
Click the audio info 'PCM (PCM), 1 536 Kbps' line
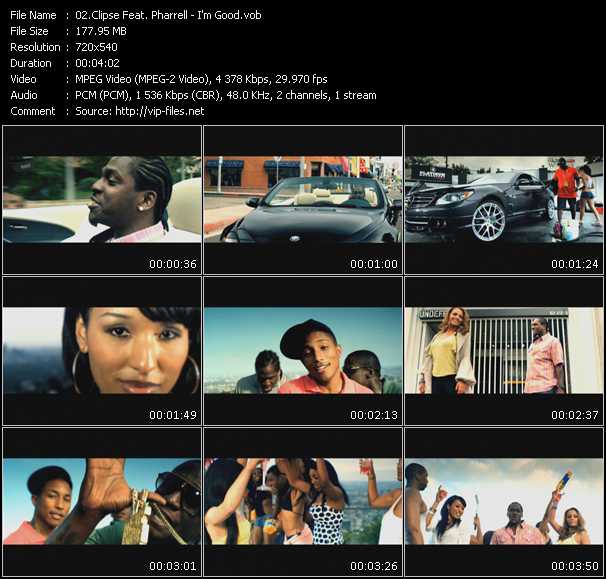(x=226, y=95)
